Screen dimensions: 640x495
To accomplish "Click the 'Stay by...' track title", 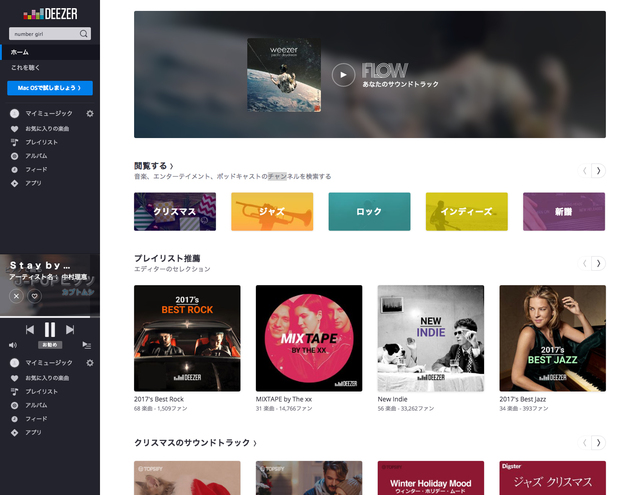I will 40,266.
